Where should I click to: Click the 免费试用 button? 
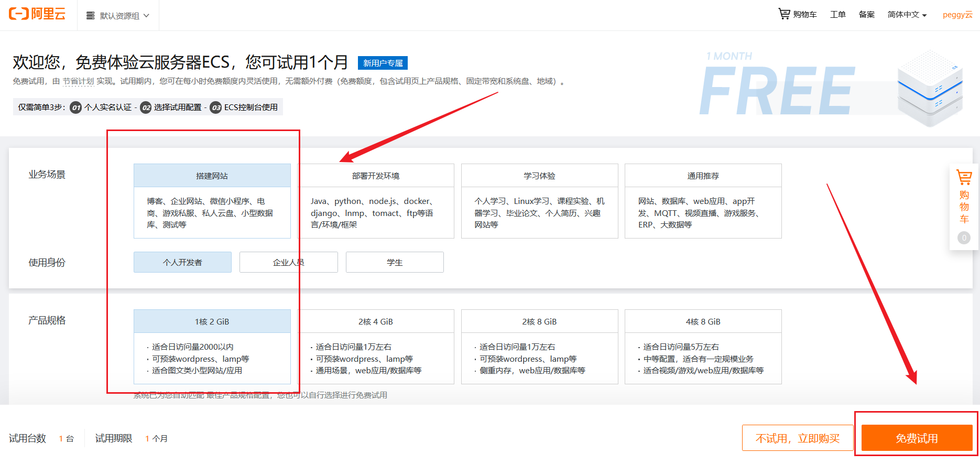point(917,438)
